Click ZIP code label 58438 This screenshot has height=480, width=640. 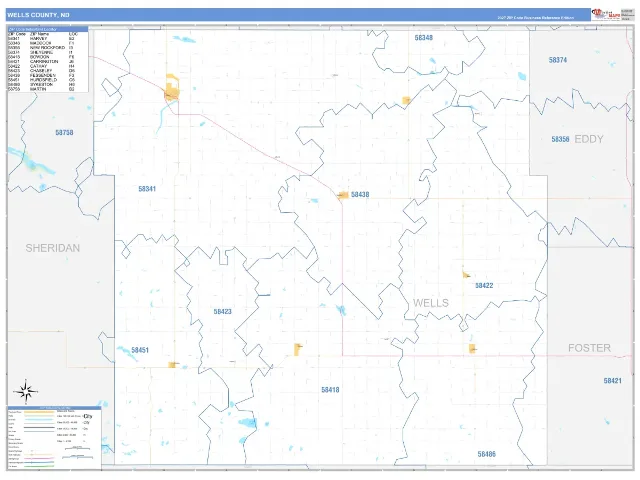(360, 195)
